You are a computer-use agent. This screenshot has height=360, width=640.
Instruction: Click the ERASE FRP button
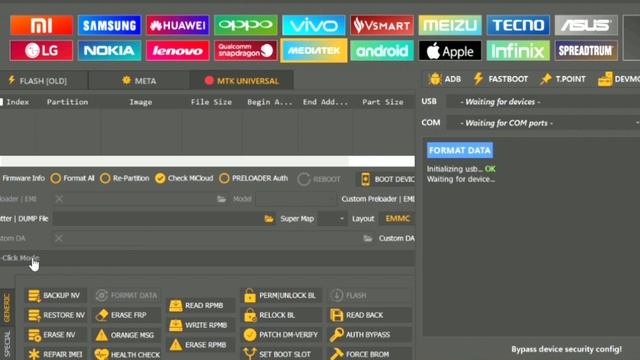(x=126, y=315)
